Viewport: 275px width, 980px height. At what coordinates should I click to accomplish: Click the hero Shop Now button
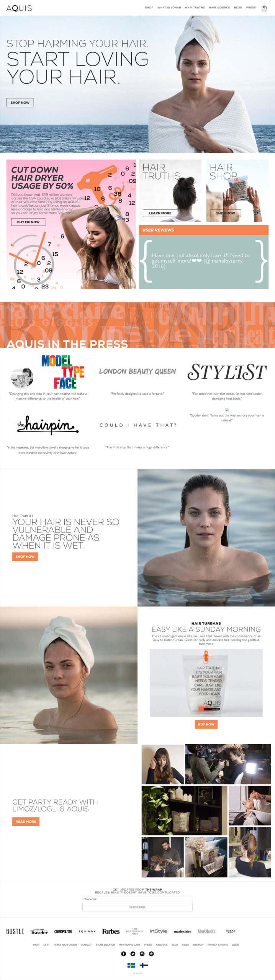20,103
